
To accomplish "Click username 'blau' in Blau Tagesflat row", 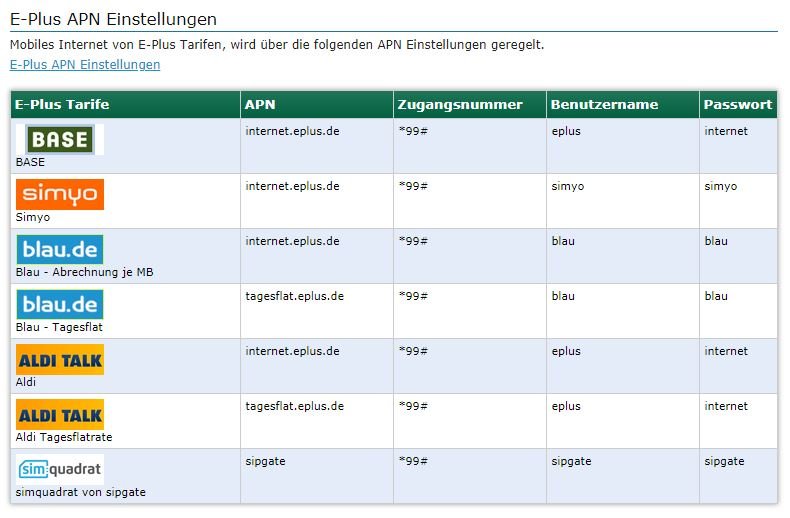I will 563,296.
